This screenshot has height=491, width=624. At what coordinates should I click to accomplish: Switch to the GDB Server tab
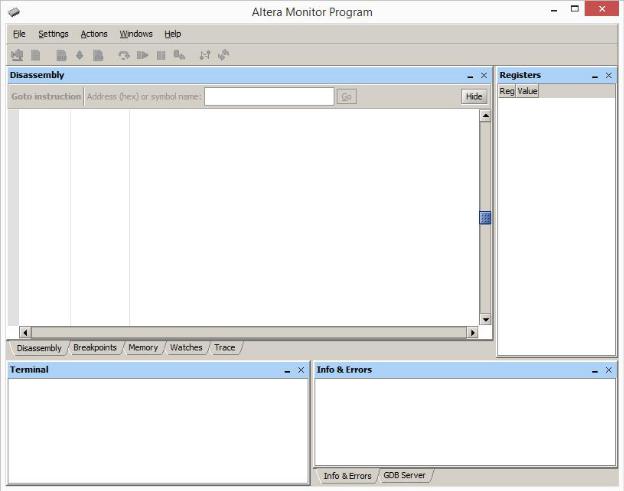(404, 475)
